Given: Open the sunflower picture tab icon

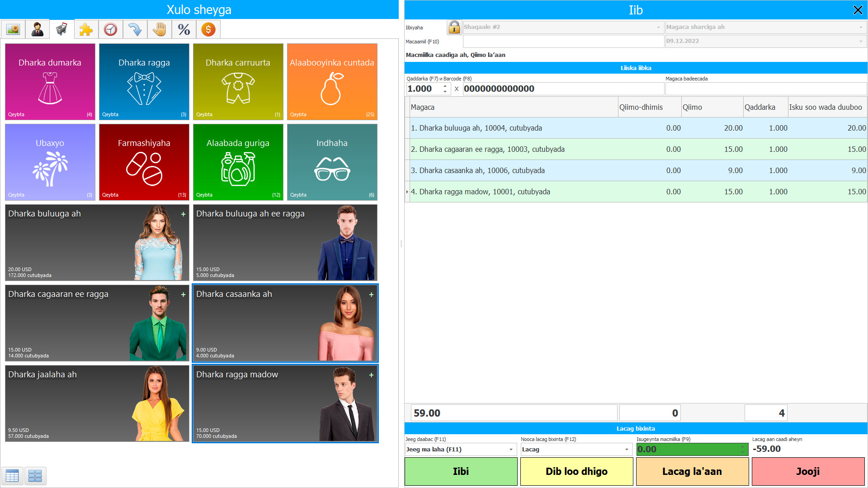Looking at the screenshot, I should 13,30.
